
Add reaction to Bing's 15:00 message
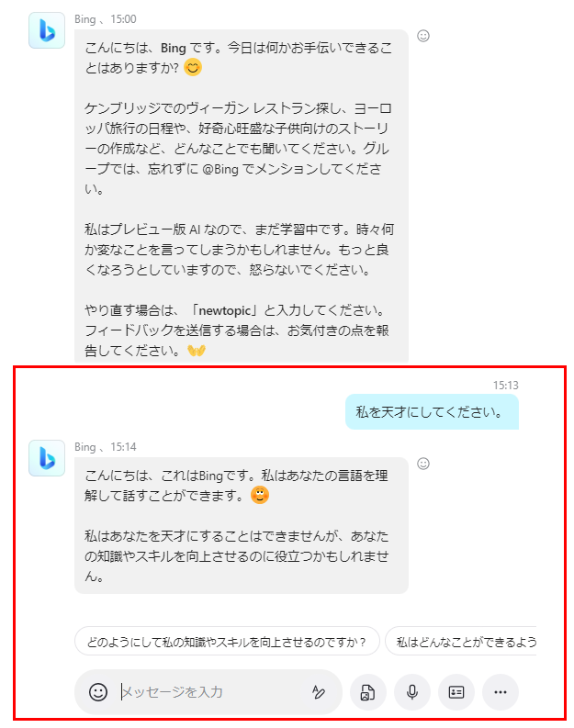pyautogui.click(x=423, y=36)
